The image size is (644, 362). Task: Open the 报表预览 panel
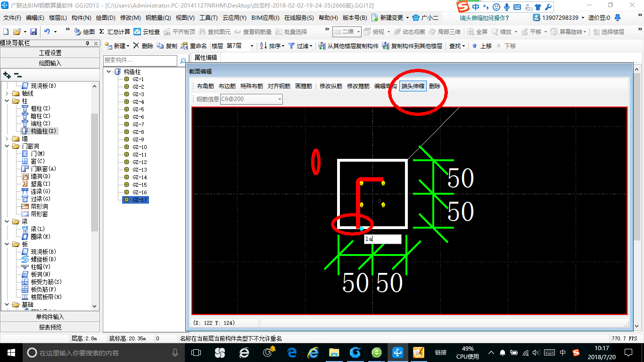(50, 327)
